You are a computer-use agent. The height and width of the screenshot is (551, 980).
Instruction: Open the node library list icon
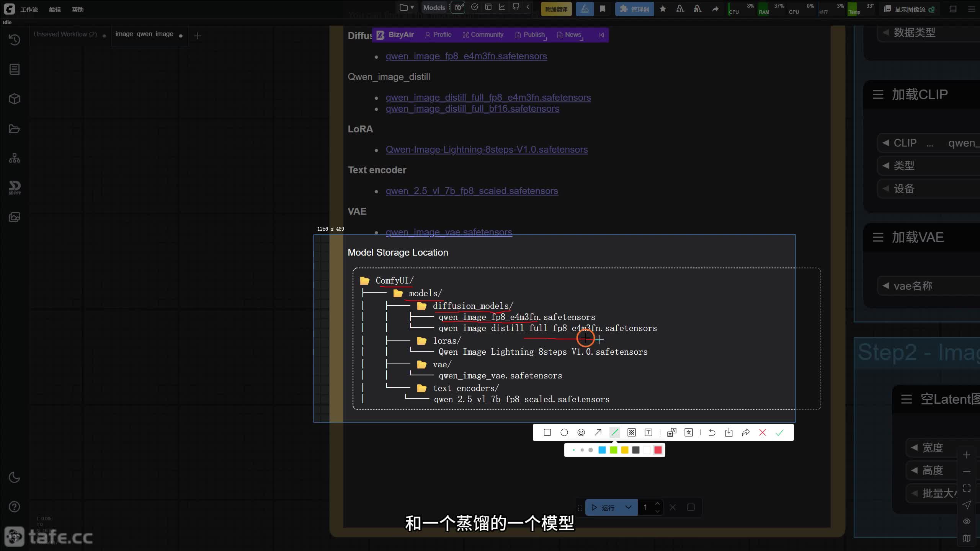14,69
